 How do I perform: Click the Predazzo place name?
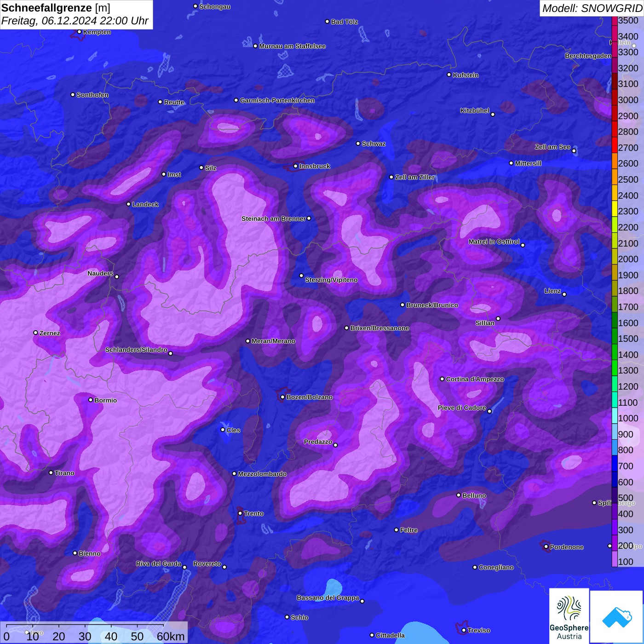[x=318, y=442]
